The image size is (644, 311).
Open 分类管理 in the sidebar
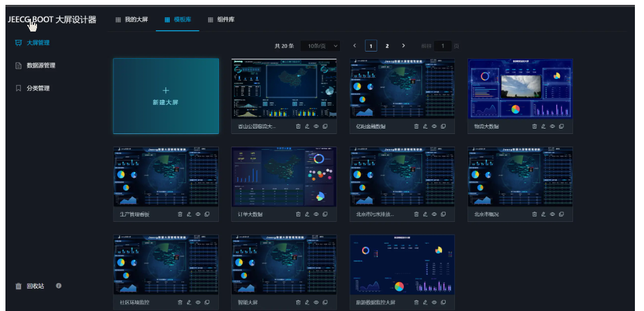(32, 89)
